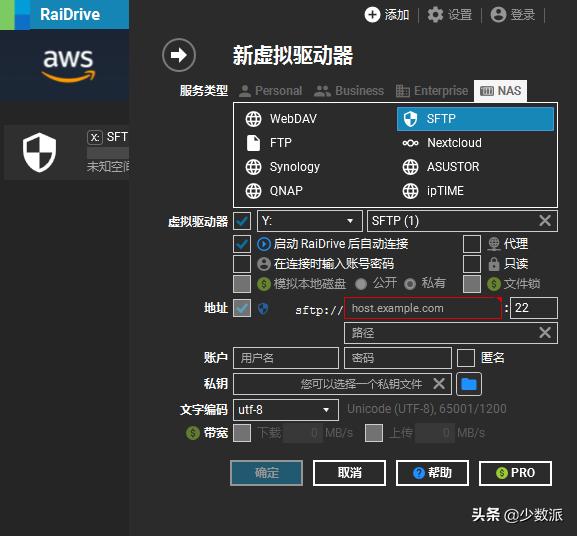Viewport: 577px width, 536px height.
Task: Click the account icon beside 在连接时输入账号密码
Action: [x=263, y=264]
